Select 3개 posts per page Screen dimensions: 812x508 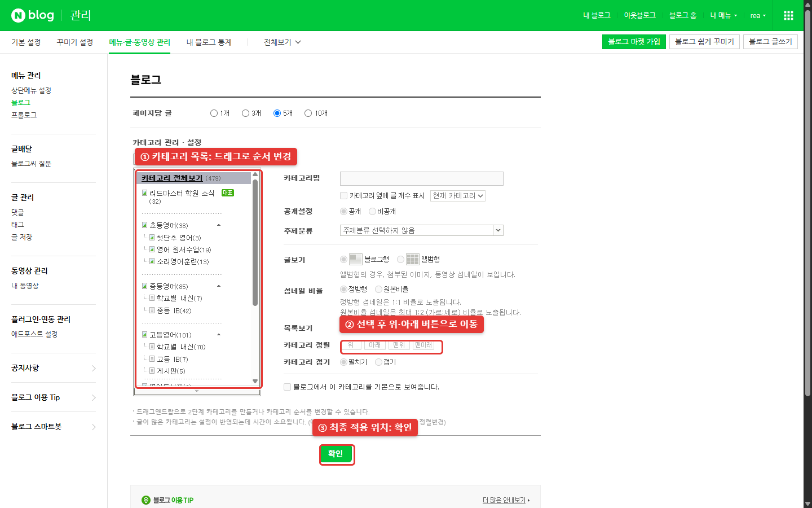245,113
